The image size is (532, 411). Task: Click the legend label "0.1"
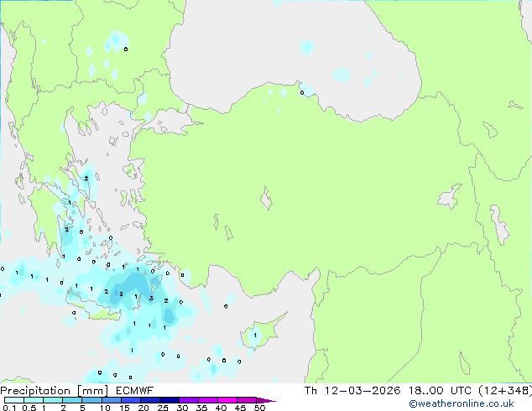(x=9, y=408)
